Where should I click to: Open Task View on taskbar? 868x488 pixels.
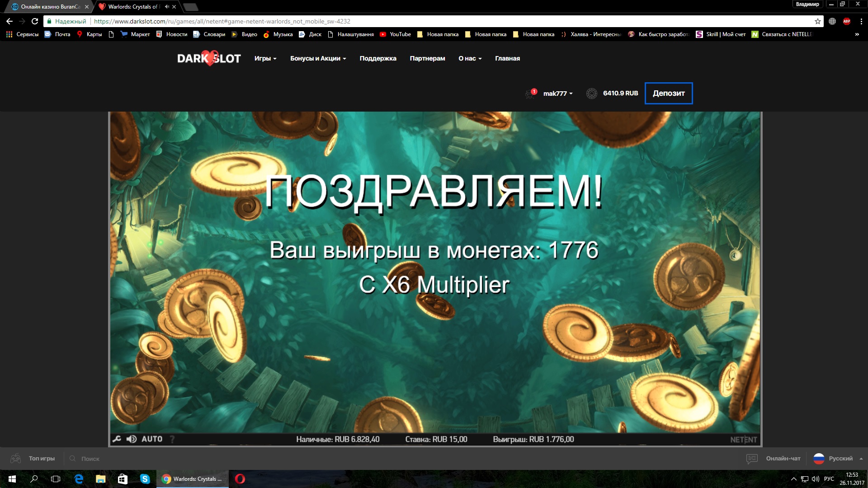coord(56,479)
